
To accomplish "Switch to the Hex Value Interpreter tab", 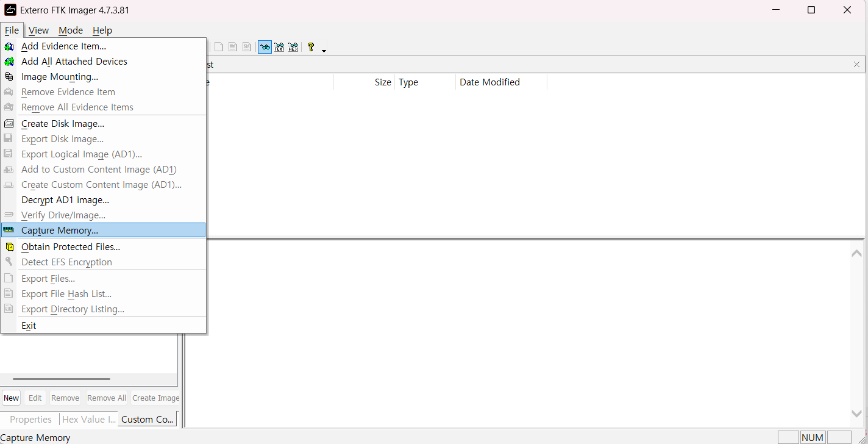I will [x=89, y=420].
